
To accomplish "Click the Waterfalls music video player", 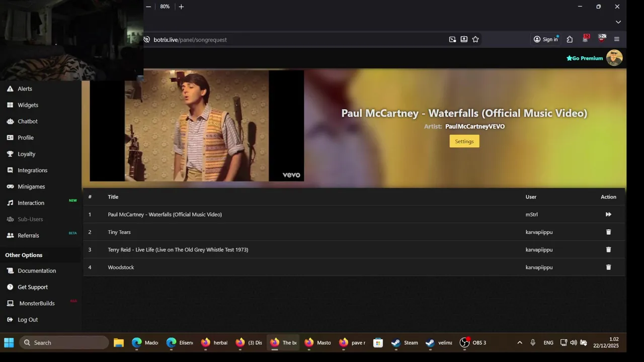I will [197, 126].
